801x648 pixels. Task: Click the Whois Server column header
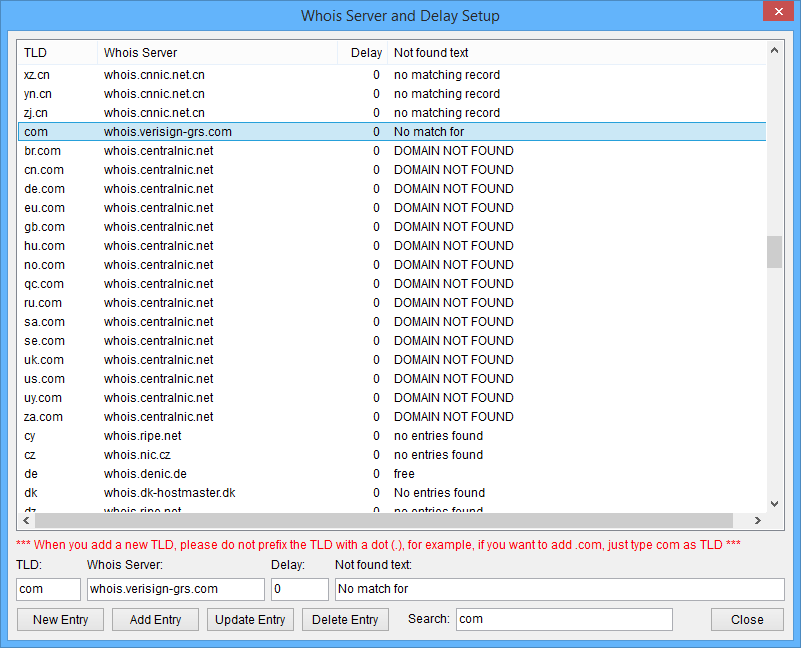pos(215,52)
